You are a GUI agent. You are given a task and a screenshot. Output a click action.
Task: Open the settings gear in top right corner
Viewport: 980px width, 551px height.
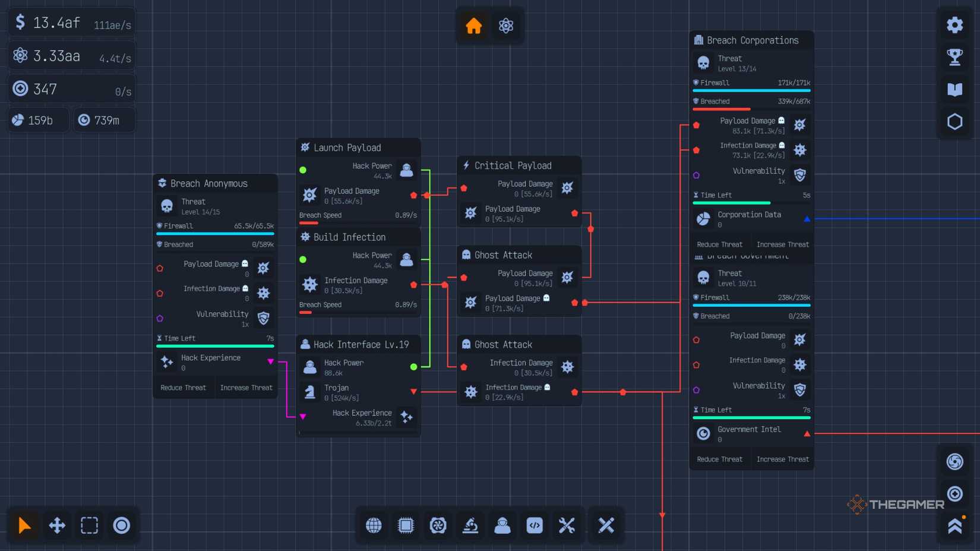[954, 24]
